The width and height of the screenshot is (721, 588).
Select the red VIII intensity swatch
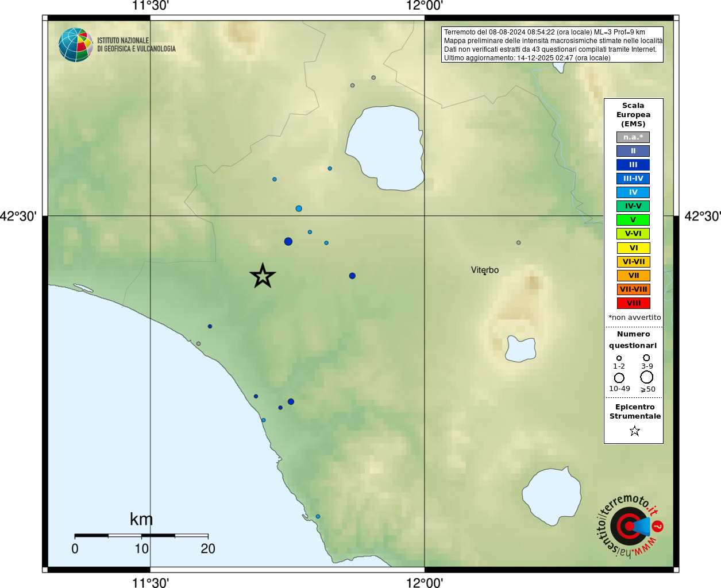point(633,303)
